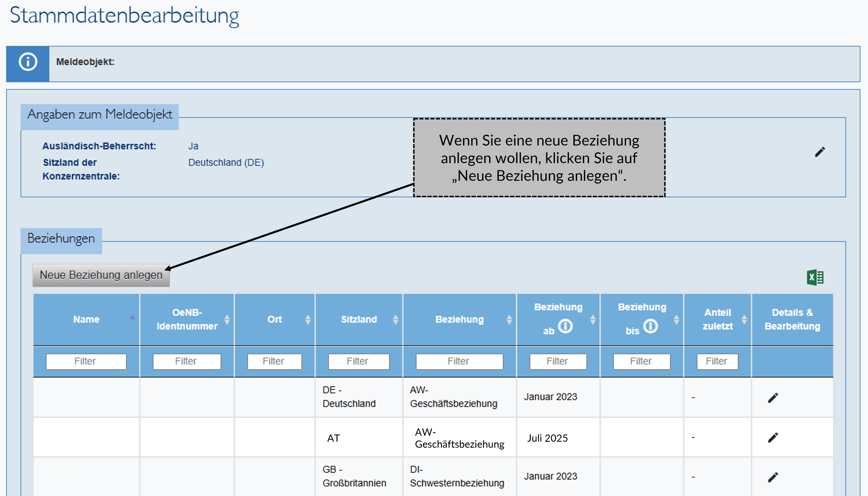Image resolution: width=868 pixels, height=496 pixels.
Task: Edit the AT relationship from Juli 2025
Action: point(773,438)
